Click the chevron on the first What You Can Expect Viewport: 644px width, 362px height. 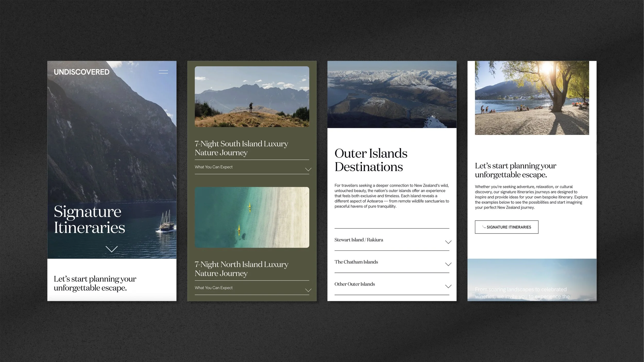coord(308,169)
